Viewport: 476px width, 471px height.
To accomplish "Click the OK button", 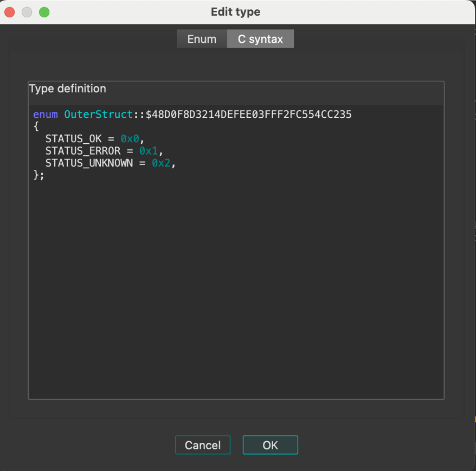I will (270, 444).
